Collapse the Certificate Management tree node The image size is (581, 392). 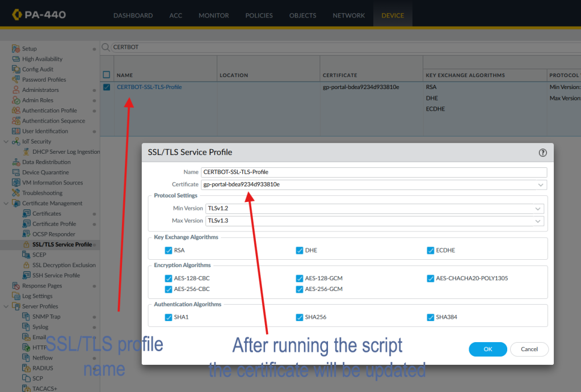tap(6, 204)
